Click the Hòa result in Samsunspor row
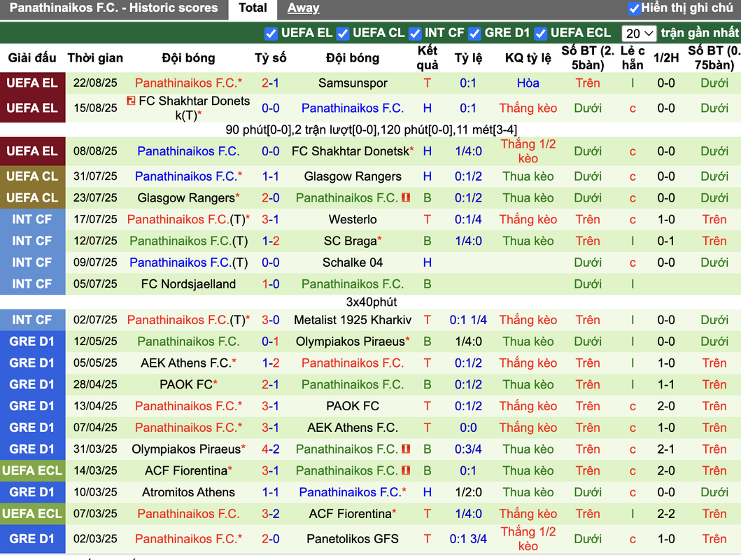741x560 pixels. (x=528, y=83)
